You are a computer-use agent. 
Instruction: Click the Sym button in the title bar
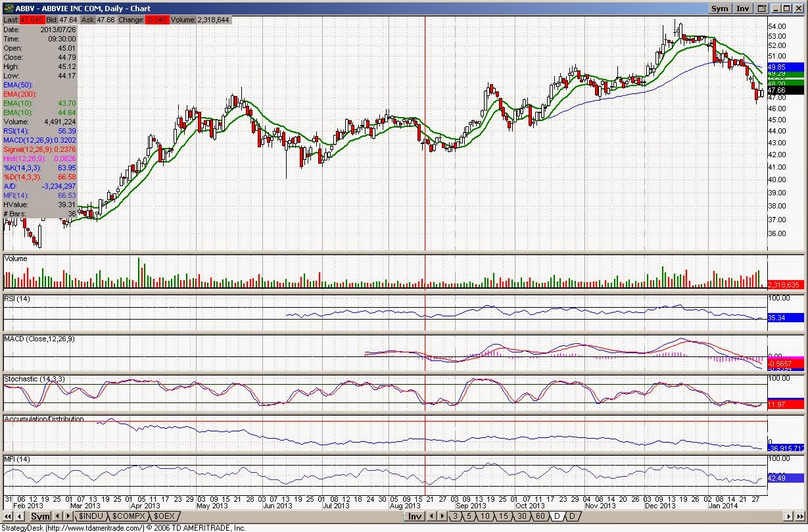coord(720,9)
